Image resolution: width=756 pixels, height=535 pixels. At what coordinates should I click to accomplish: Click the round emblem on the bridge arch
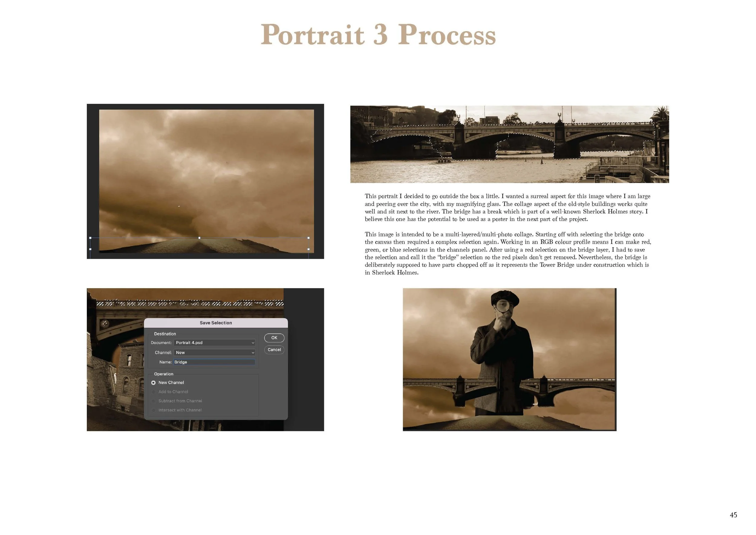pos(105,324)
